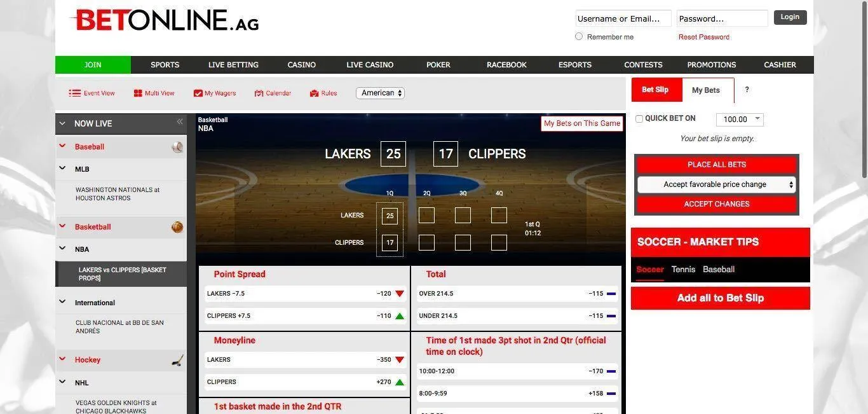Select Lakers vs Clippers basket props game
868x414 pixels.
click(x=121, y=274)
